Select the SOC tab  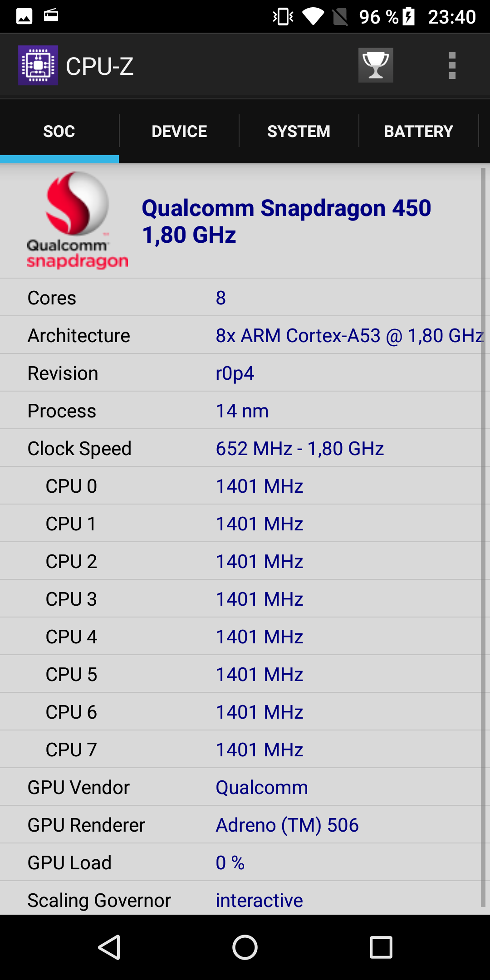tap(59, 131)
